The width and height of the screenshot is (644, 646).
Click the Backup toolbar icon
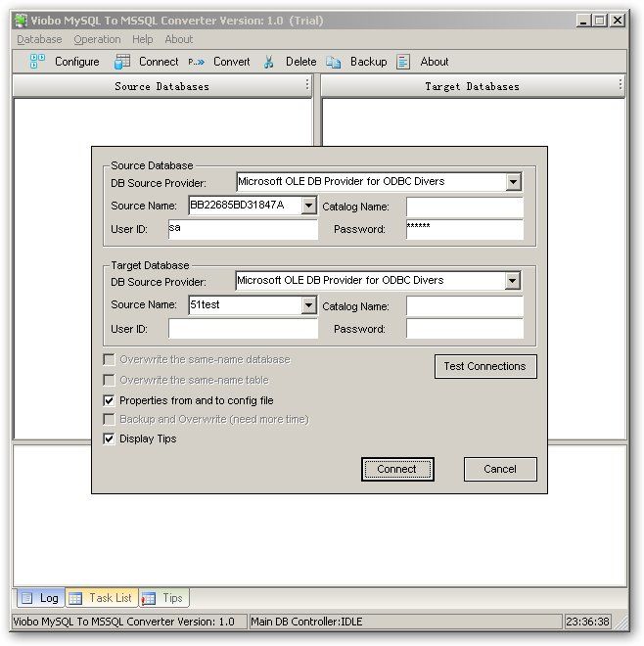coord(334,62)
